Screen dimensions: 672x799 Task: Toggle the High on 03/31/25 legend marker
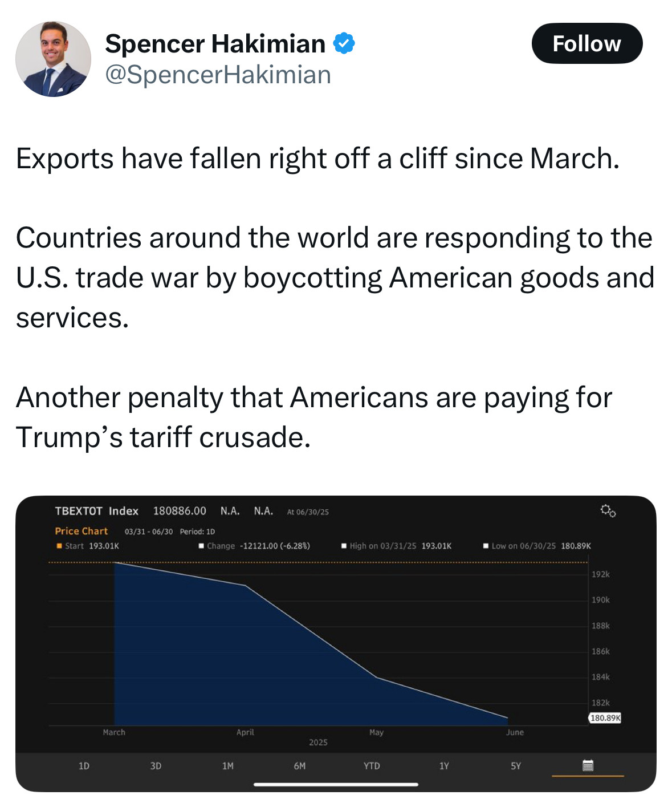344,546
